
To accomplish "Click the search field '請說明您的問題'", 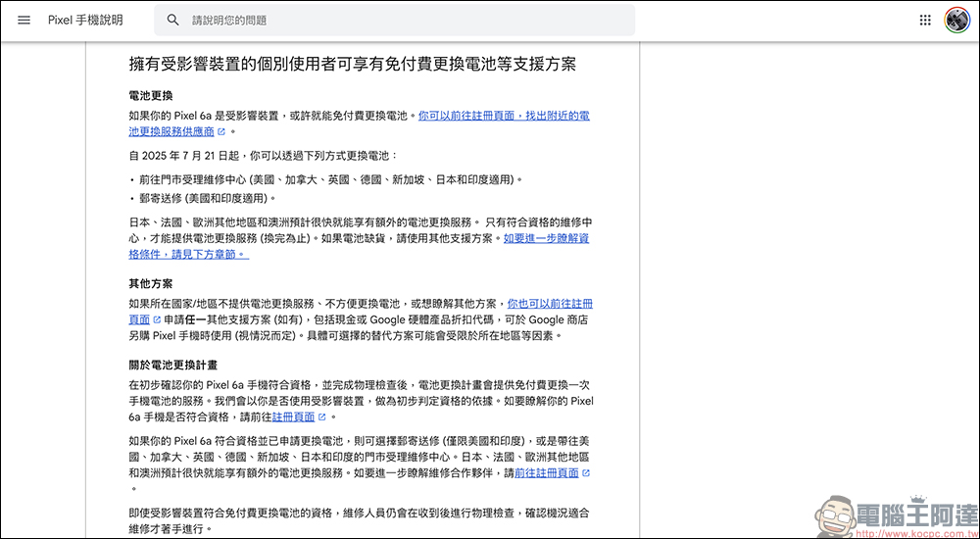I will pos(394,20).
